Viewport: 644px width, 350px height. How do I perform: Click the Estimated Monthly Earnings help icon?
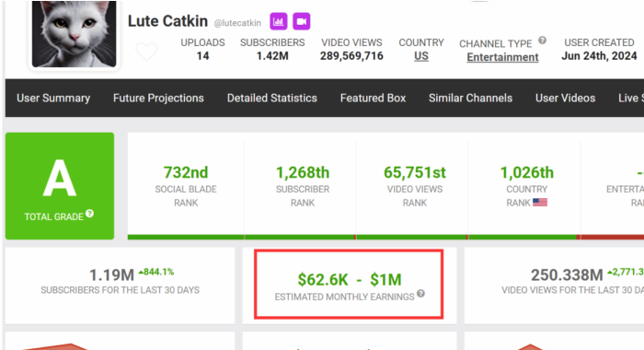pos(420,293)
